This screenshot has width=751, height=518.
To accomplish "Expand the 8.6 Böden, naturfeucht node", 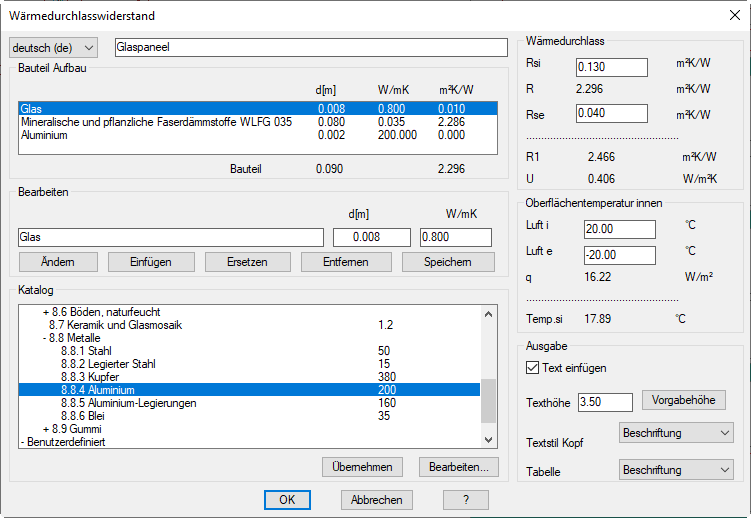I will (46, 312).
